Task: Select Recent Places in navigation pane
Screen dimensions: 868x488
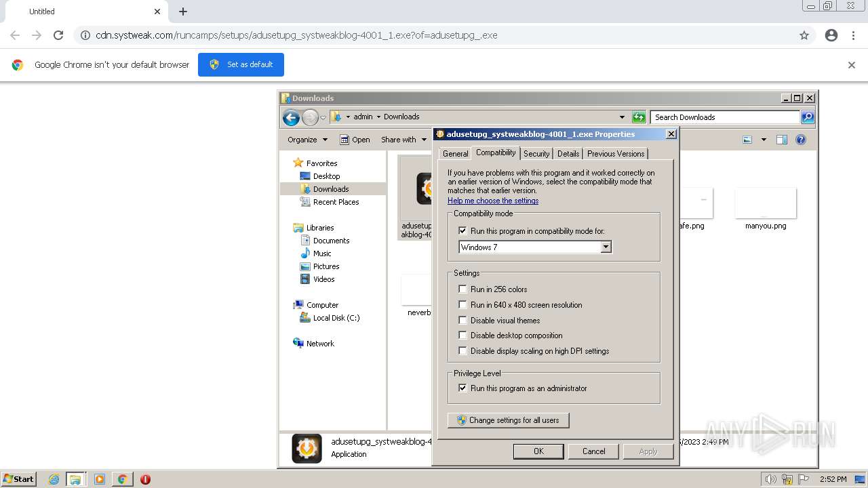Action: coord(336,202)
